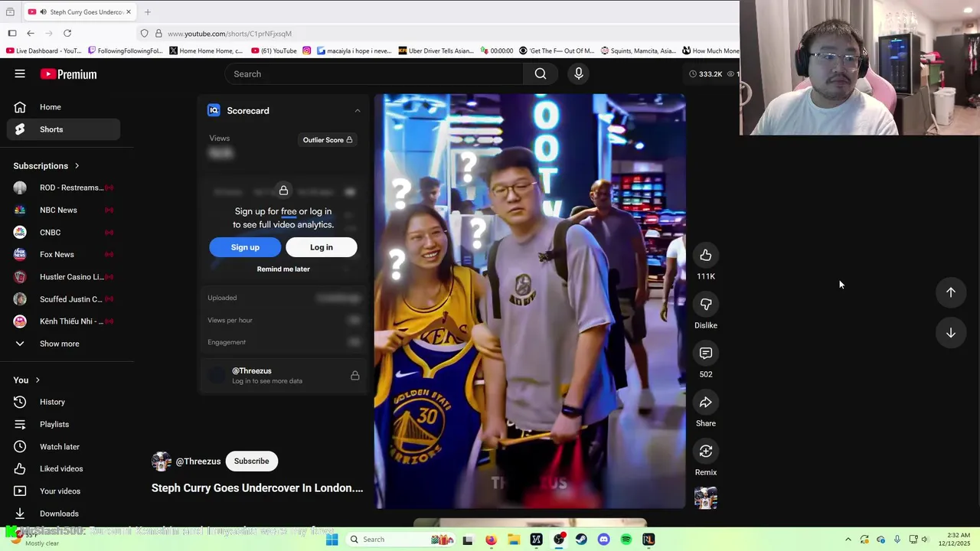The width and height of the screenshot is (980, 551).
Task: Open a new browser tab
Action: tap(148, 11)
